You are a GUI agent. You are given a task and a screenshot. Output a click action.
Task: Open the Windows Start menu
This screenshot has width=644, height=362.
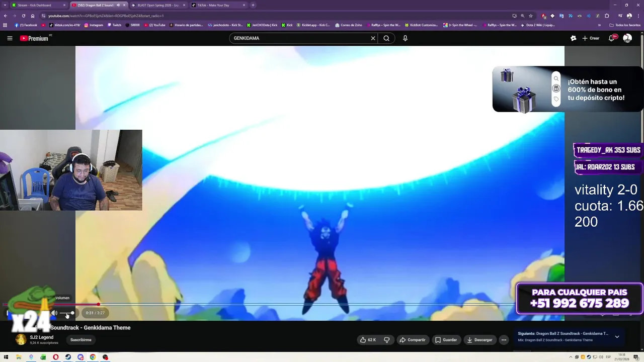pos(7,357)
